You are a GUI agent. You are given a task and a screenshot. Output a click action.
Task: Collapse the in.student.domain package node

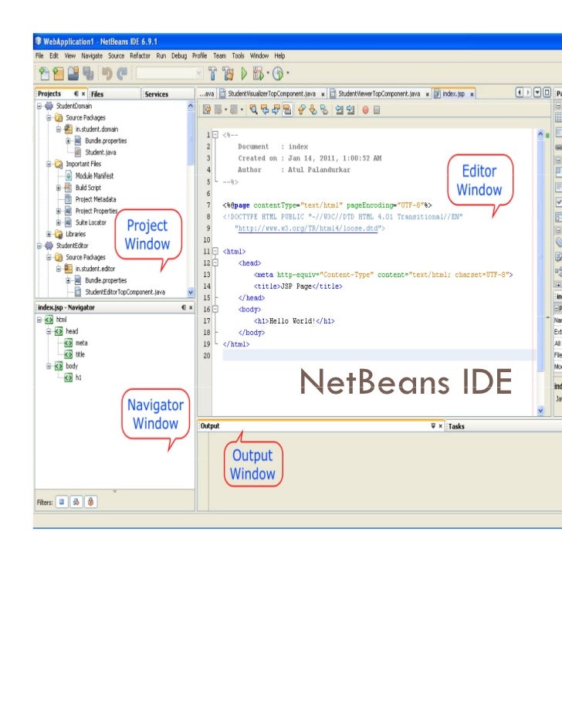pos(59,130)
